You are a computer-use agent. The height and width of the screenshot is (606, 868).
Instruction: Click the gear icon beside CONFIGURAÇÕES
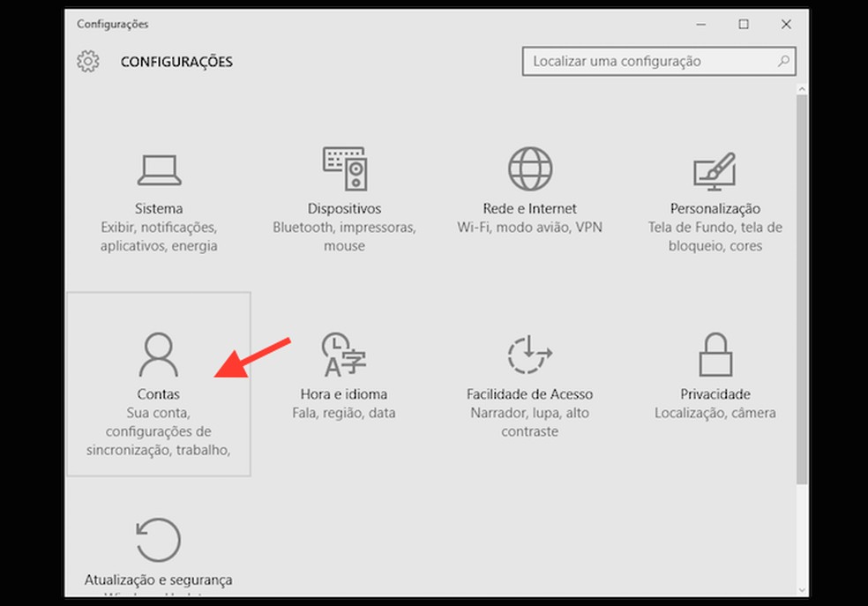(x=88, y=62)
